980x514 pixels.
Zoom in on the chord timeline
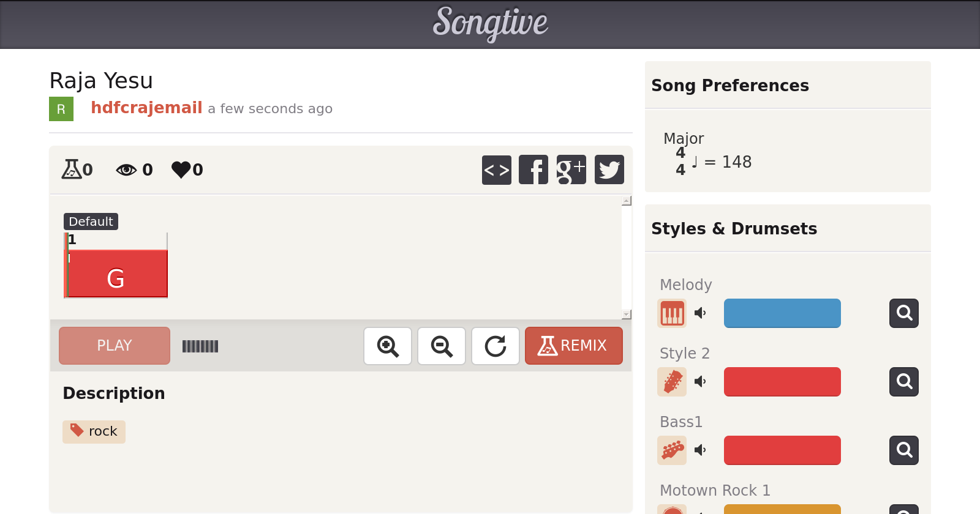(388, 346)
